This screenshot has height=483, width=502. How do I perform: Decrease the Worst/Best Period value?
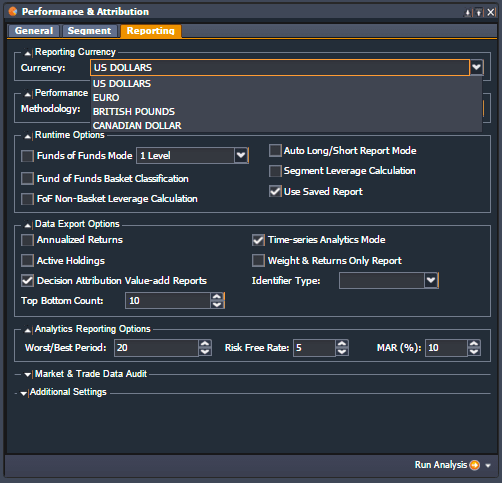point(205,352)
